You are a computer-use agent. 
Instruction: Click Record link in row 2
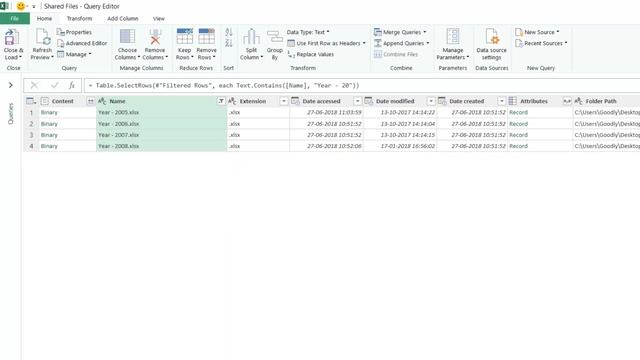[518, 124]
